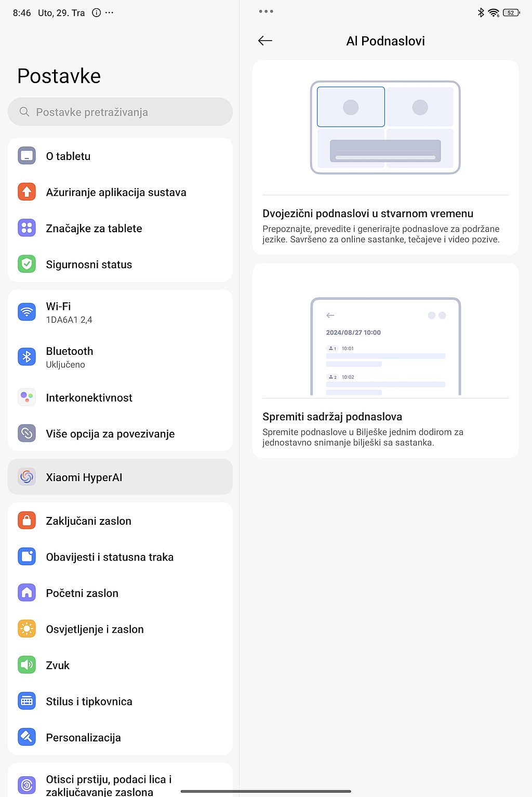Open Spremiti sadržaj podnaslova card
This screenshot has height=797, width=532.
385,361
